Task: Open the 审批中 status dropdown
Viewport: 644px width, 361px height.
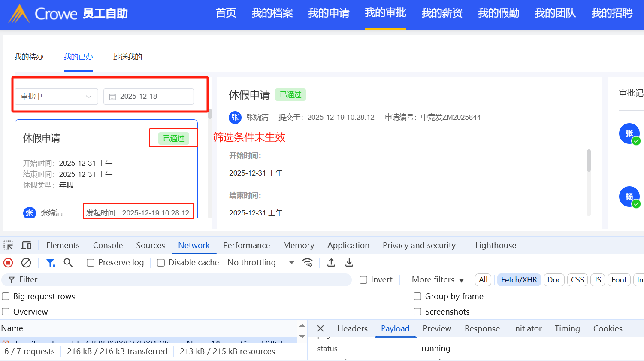Action: [56, 97]
